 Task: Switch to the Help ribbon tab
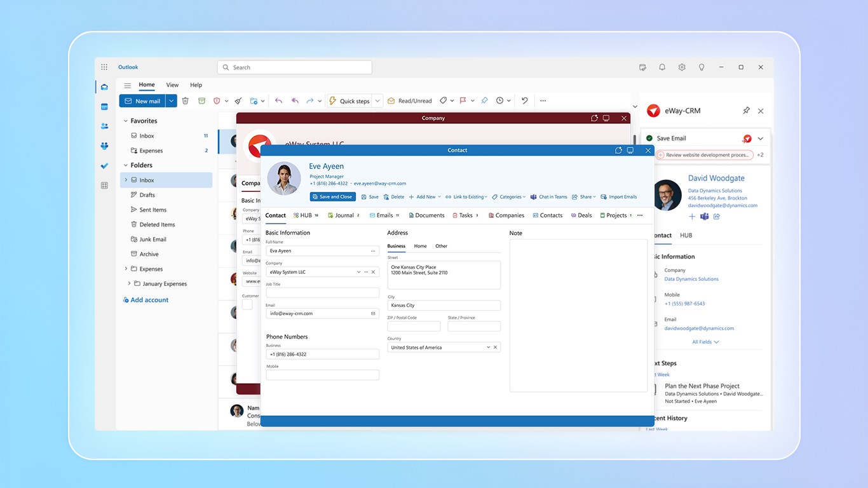coord(196,85)
